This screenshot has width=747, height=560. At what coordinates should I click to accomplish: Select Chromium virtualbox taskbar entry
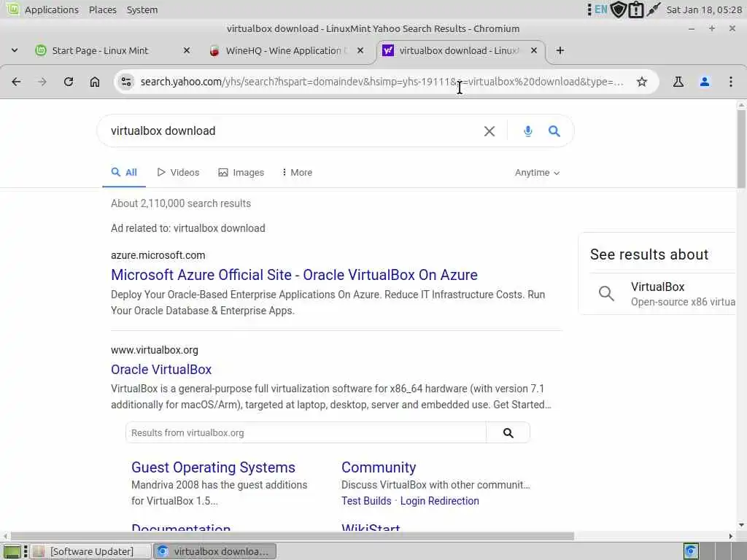point(214,551)
